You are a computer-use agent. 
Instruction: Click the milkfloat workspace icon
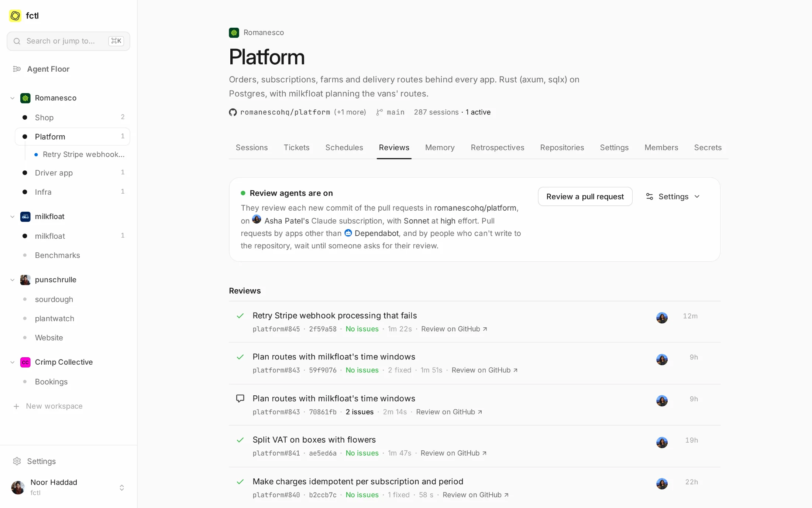tap(25, 217)
